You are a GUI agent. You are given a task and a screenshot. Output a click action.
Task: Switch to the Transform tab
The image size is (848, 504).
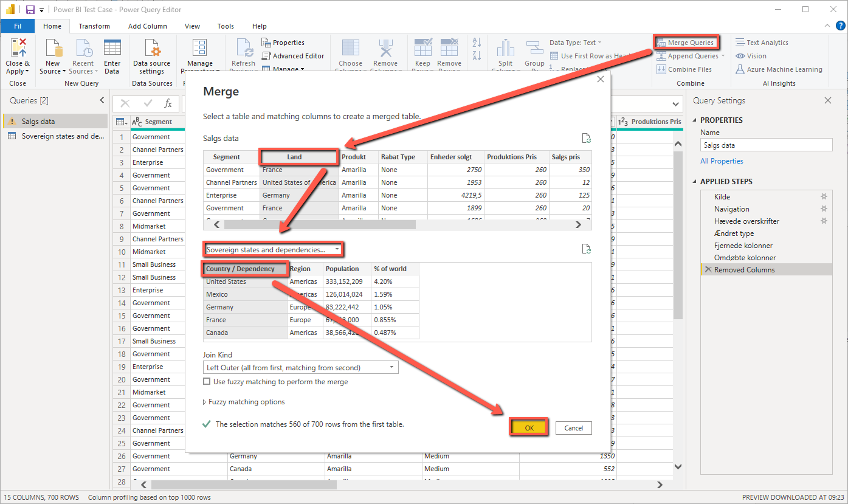tap(94, 26)
